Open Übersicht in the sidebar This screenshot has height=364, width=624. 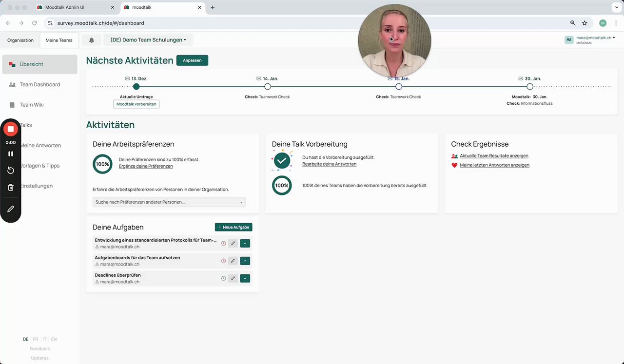tap(39, 64)
